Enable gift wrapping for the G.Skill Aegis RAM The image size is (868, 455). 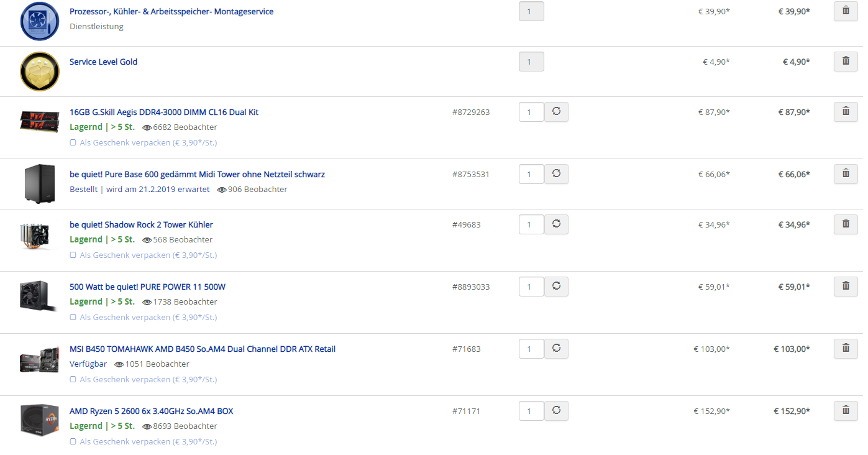[x=73, y=142]
